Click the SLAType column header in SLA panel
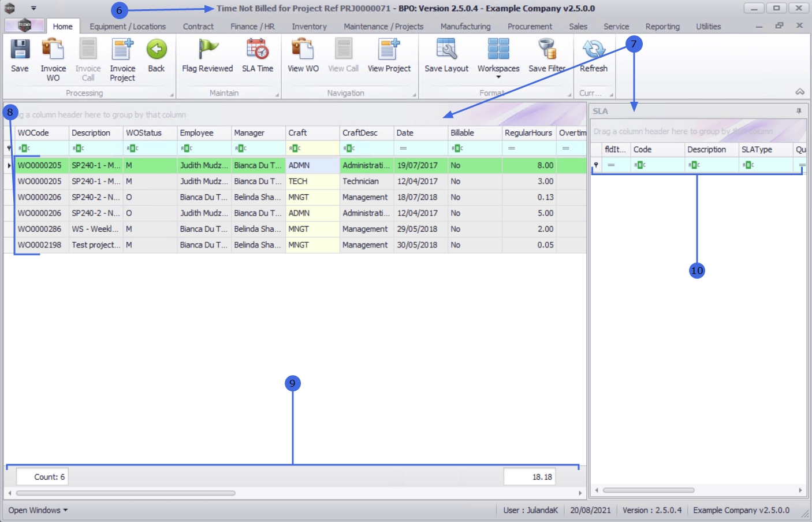Screen dimensions: 812x522 point(766,150)
